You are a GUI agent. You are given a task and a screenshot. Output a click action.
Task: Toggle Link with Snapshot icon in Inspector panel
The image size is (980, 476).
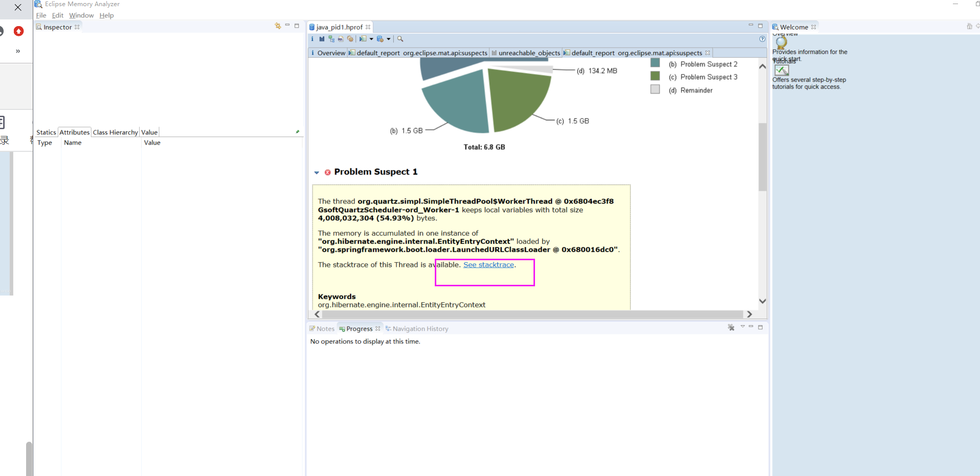click(x=278, y=26)
